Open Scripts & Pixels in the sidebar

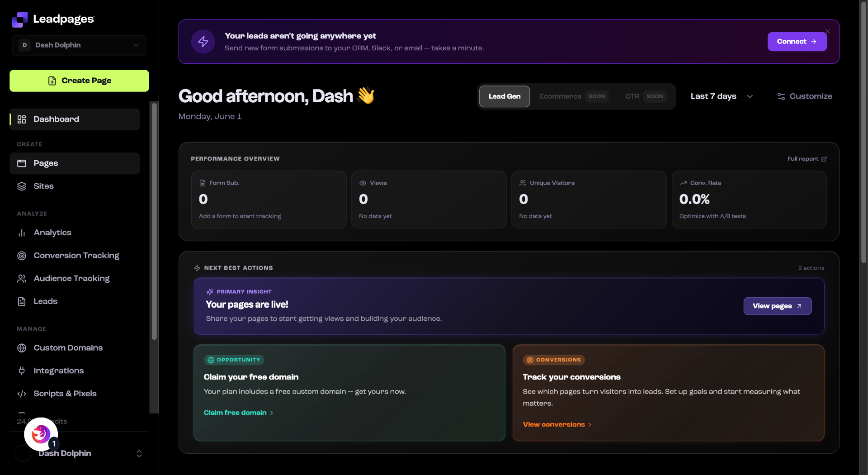coord(75,394)
